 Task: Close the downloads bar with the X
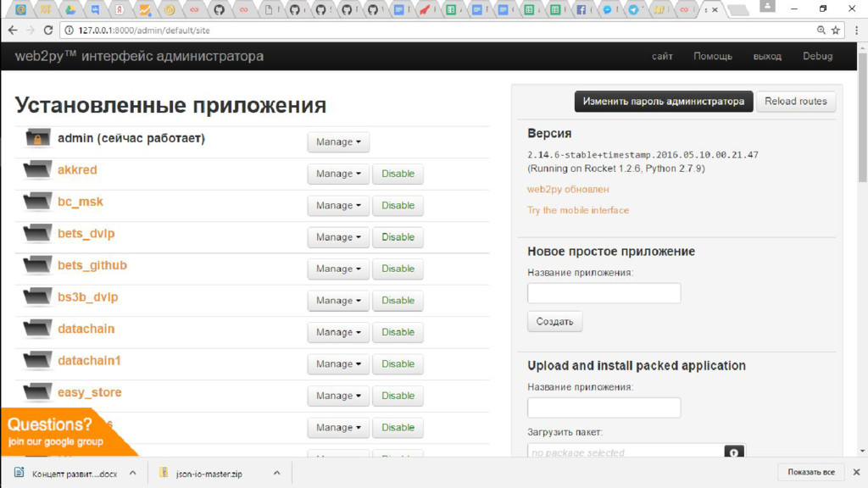click(x=856, y=472)
